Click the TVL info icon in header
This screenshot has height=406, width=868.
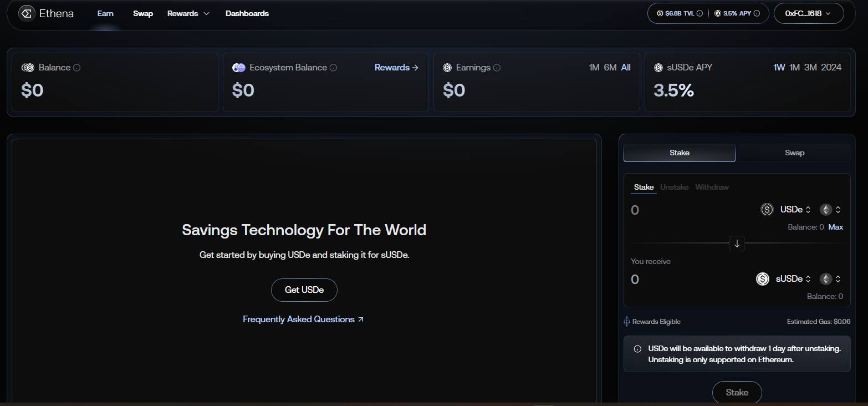click(699, 13)
